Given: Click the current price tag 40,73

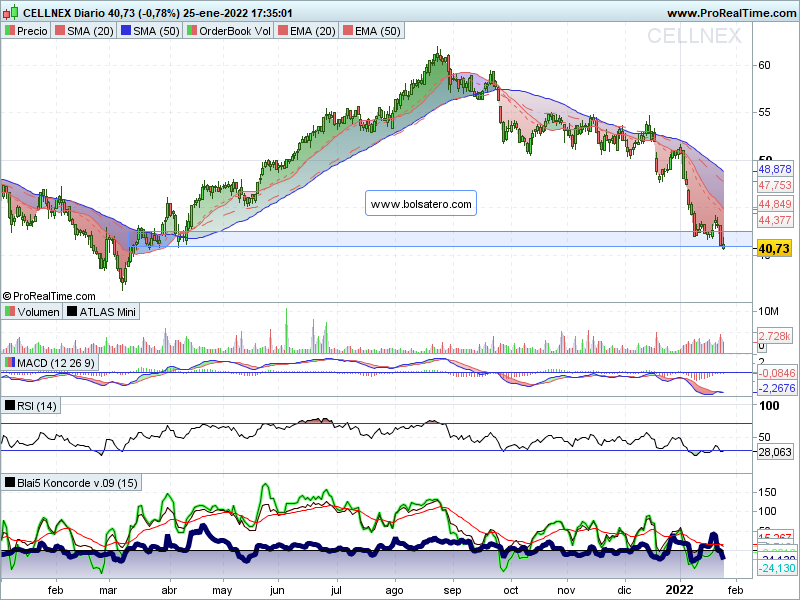Looking at the screenshot, I should pyautogui.click(x=774, y=248).
